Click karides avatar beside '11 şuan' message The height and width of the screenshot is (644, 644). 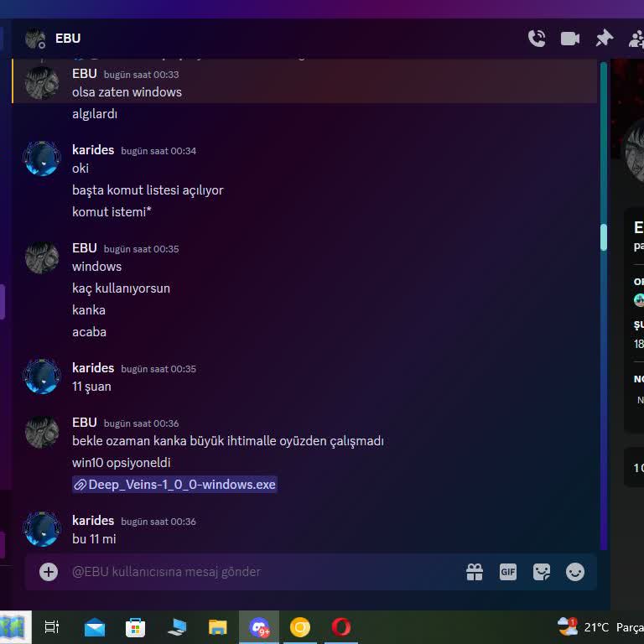pyautogui.click(x=42, y=377)
